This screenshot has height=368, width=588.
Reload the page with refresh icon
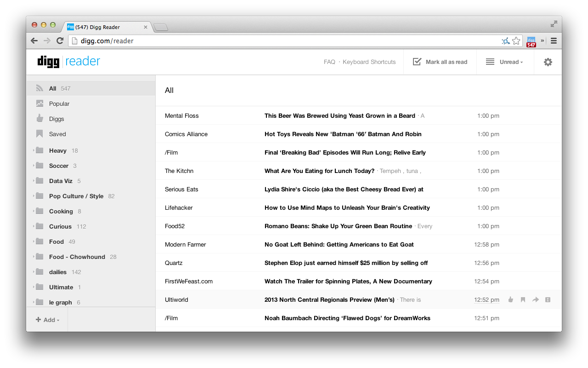pos(60,40)
